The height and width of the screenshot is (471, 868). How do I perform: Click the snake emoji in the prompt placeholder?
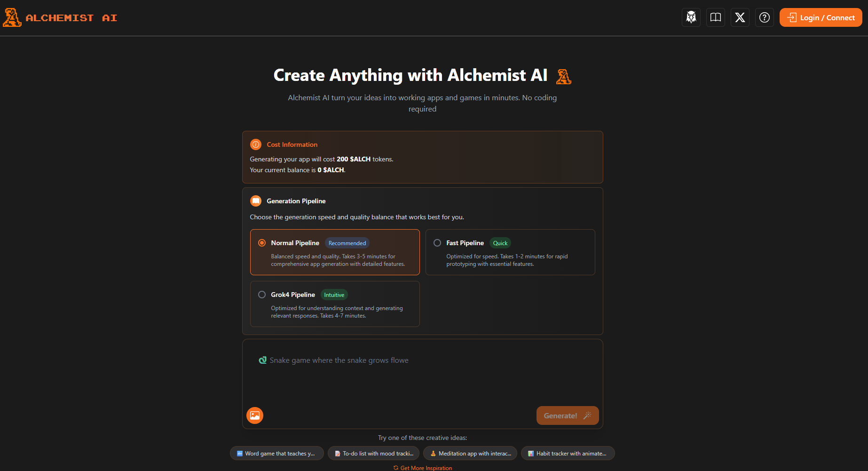(x=263, y=360)
